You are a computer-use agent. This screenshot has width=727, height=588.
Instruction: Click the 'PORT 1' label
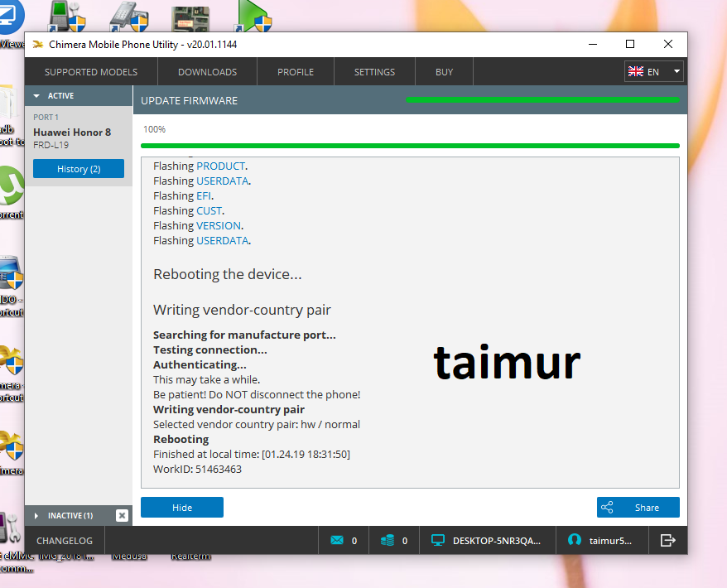pos(46,118)
